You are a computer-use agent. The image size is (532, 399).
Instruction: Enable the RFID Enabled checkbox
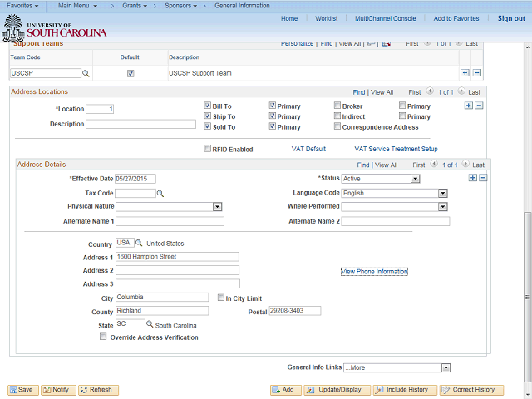(x=208, y=149)
